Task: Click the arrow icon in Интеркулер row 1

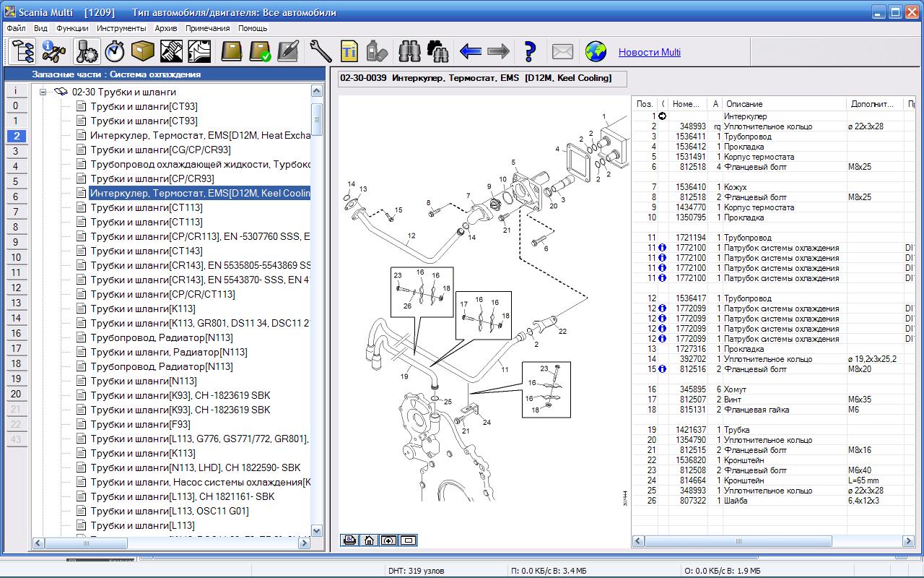Action: pyautogui.click(x=662, y=116)
